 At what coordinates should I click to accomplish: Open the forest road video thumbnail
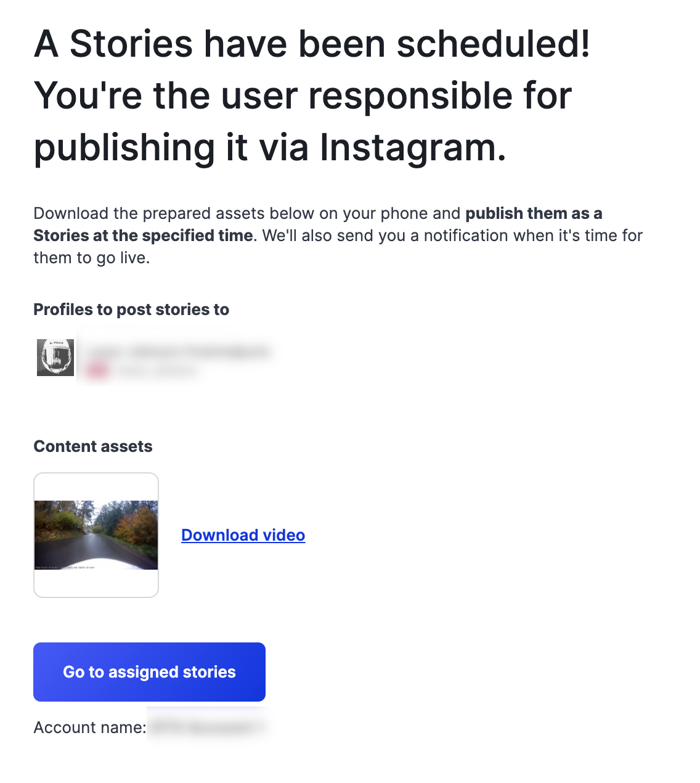96,535
